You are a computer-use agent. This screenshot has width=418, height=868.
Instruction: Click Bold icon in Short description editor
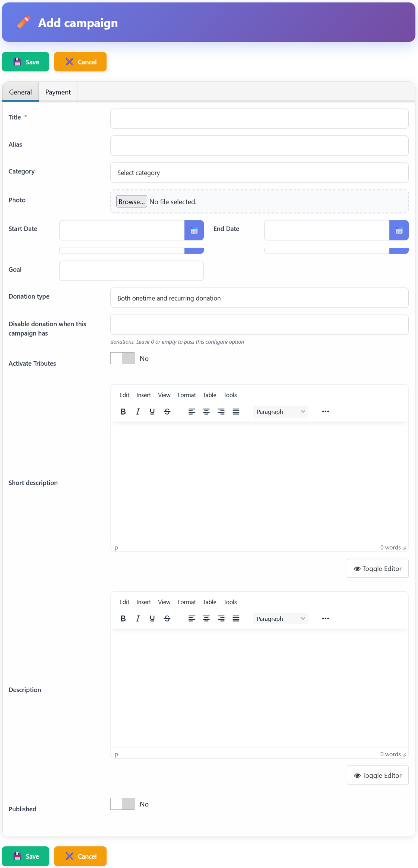coord(123,412)
